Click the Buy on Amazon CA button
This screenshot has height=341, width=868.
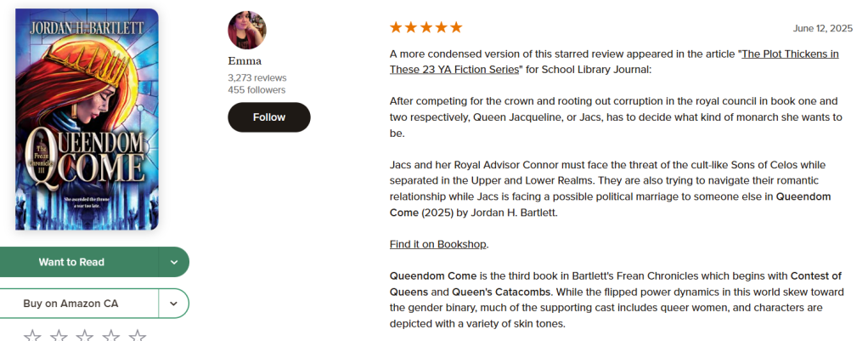click(x=71, y=304)
